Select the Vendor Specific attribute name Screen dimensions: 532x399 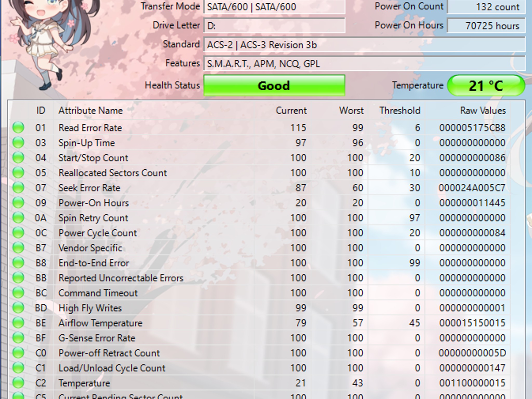pyautogui.click(x=90, y=248)
